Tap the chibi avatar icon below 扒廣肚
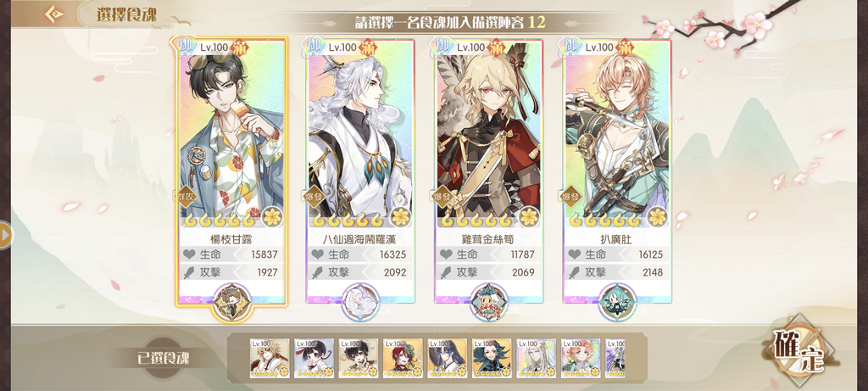868x391 pixels. 617,303
